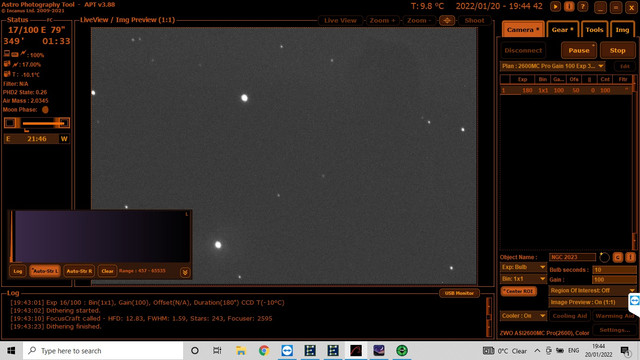Click the histogram stretch graph
The width and height of the screenshot is (640, 360).
pyautogui.click(x=100, y=236)
